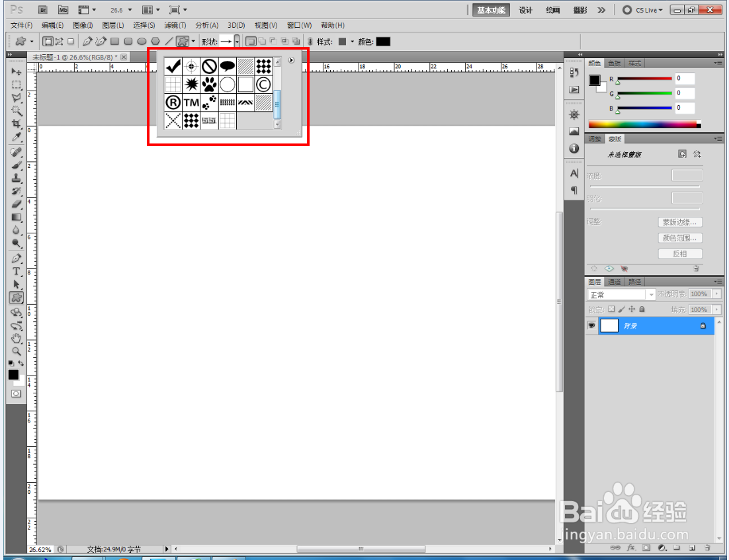Enable Shape Layers mode in options bar
Screen dimensions: 729x560
point(48,42)
